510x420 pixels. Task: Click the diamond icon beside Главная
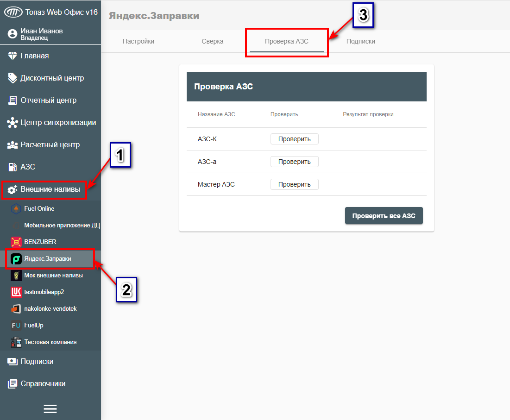13,56
